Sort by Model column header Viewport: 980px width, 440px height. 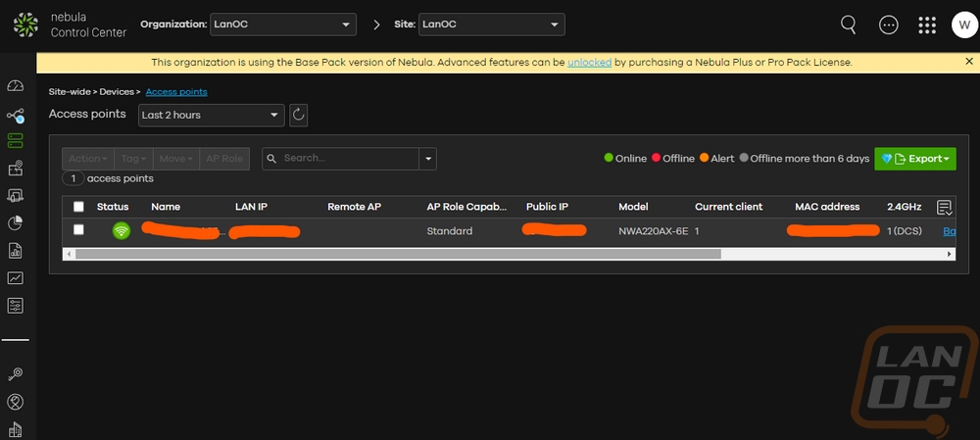[633, 206]
